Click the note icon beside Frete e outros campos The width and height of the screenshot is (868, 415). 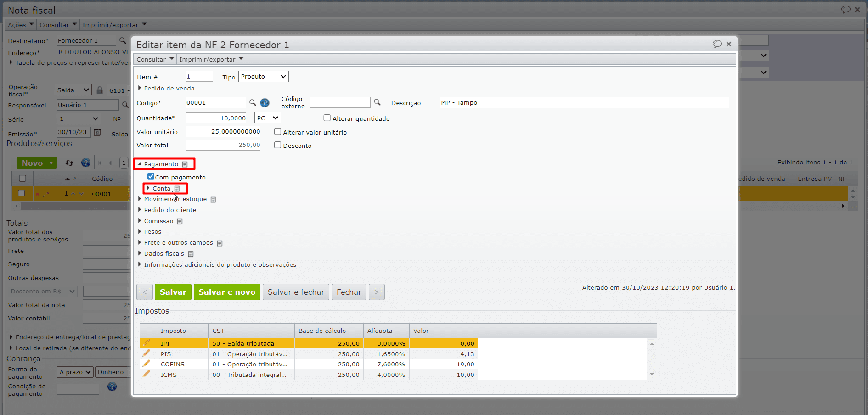[220, 243]
